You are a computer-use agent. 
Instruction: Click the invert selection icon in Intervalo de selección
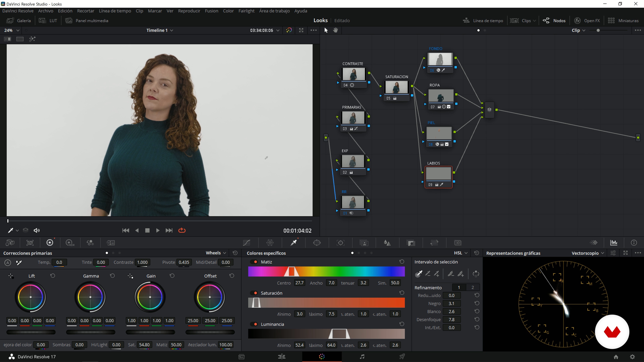476,274
